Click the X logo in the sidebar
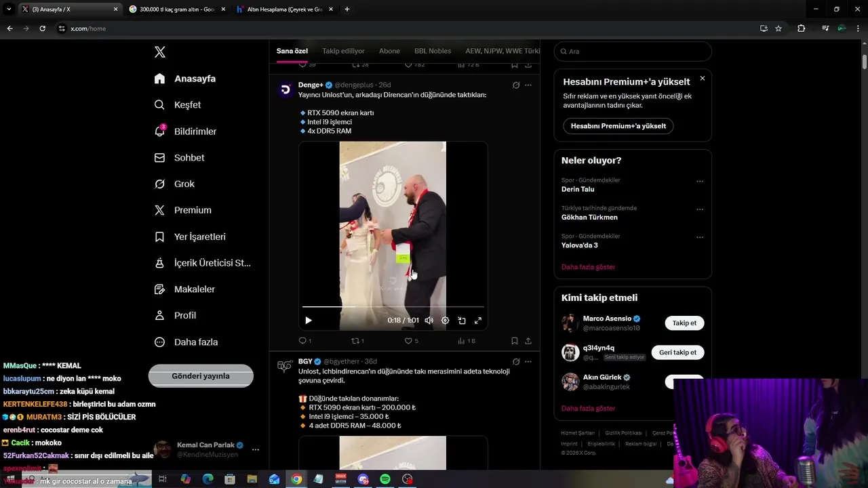The height and width of the screenshot is (488, 868). point(160,52)
